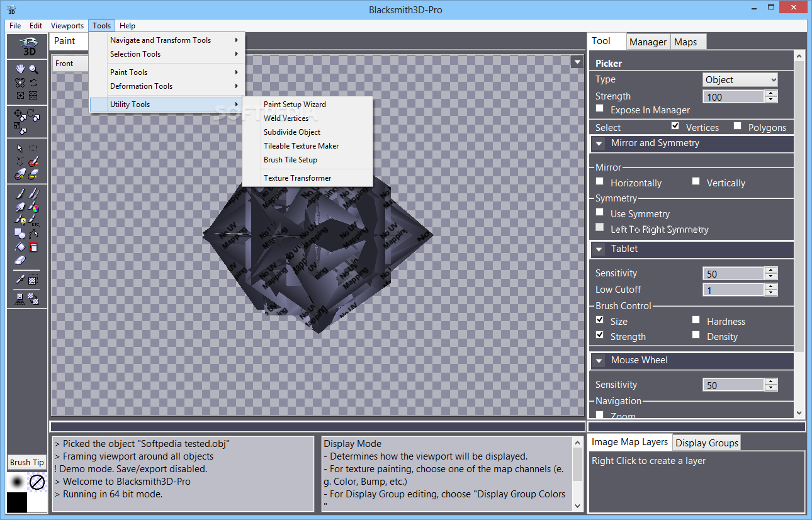Select the move object tool with cross arrows
Screen dimensions: 812x520
coord(20,115)
